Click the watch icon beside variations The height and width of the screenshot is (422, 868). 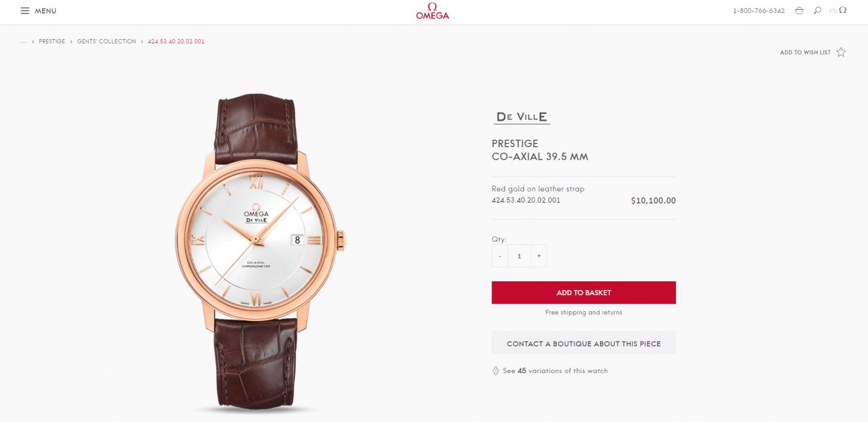(495, 371)
